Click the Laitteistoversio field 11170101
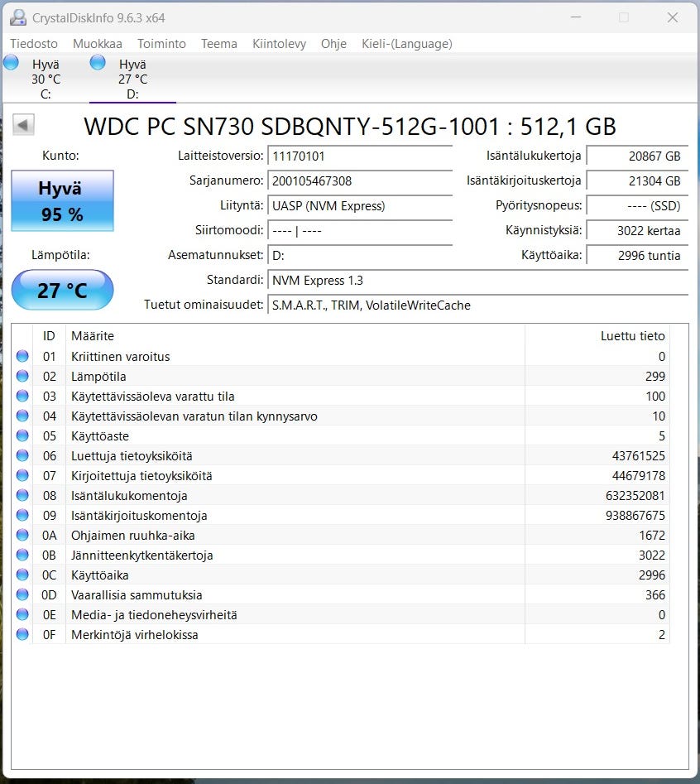The height and width of the screenshot is (784, 700). pyautogui.click(x=360, y=156)
